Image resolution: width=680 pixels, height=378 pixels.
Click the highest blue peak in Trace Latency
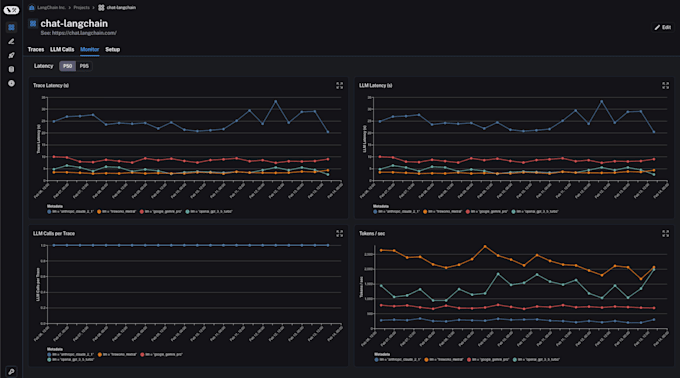click(x=275, y=101)
